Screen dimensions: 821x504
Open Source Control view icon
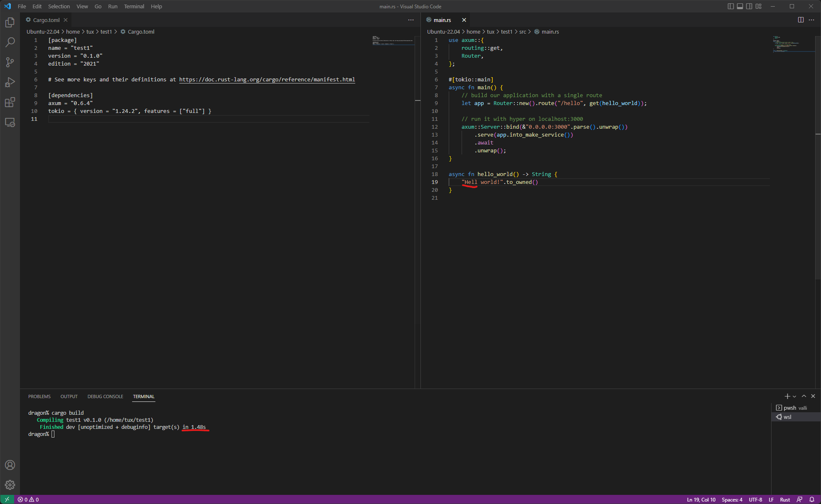(10, 62)
